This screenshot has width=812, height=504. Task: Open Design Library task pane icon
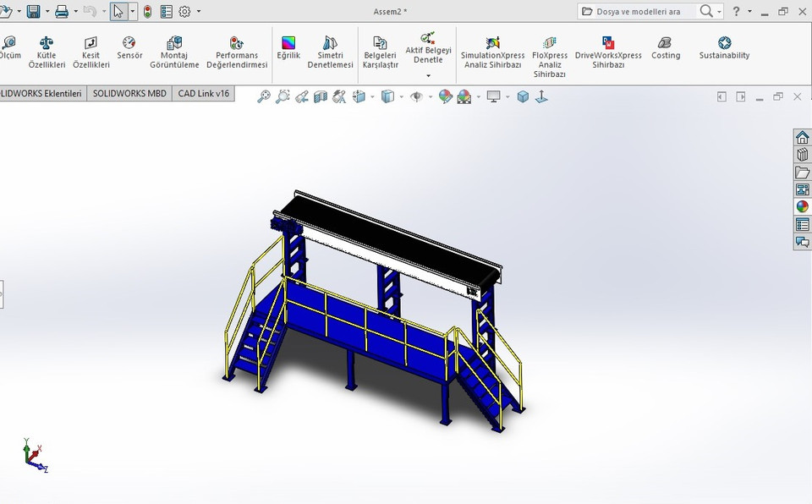802,155
